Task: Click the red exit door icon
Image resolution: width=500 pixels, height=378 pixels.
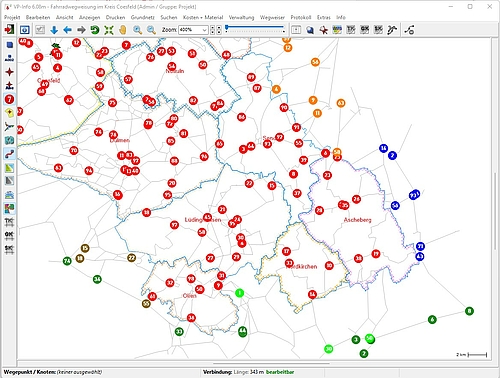Action: [9, 30]
